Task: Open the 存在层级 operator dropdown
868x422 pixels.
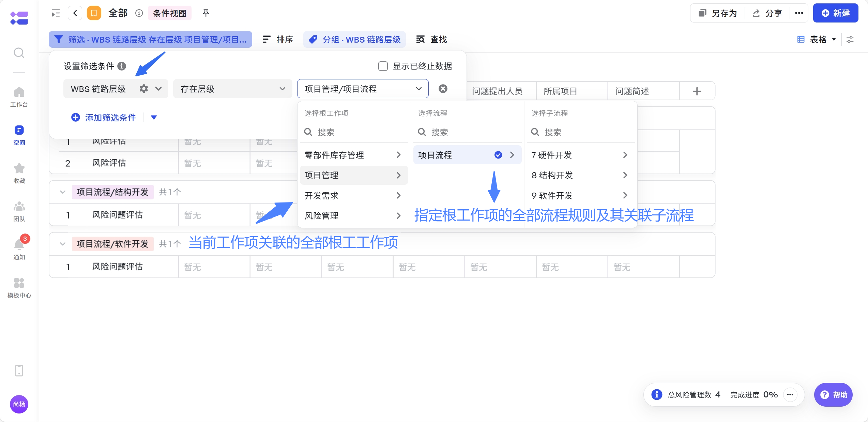Action: 233,89
